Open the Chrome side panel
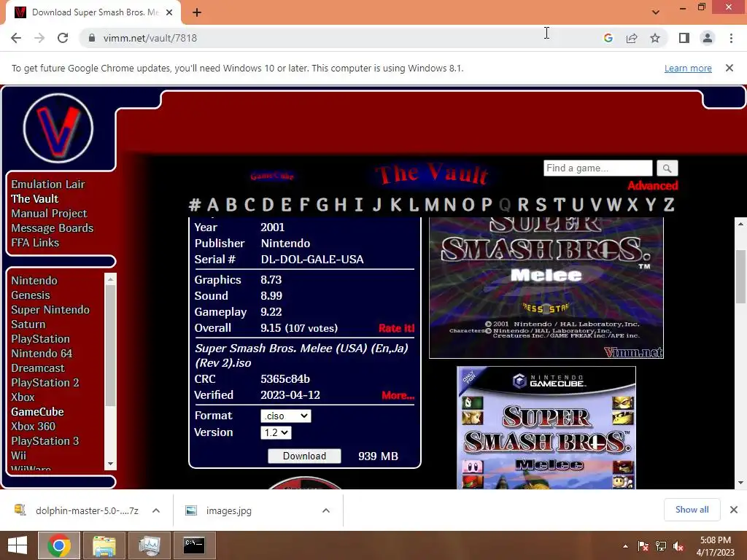This screenshot has width=747, height=560. coord(684,38)
